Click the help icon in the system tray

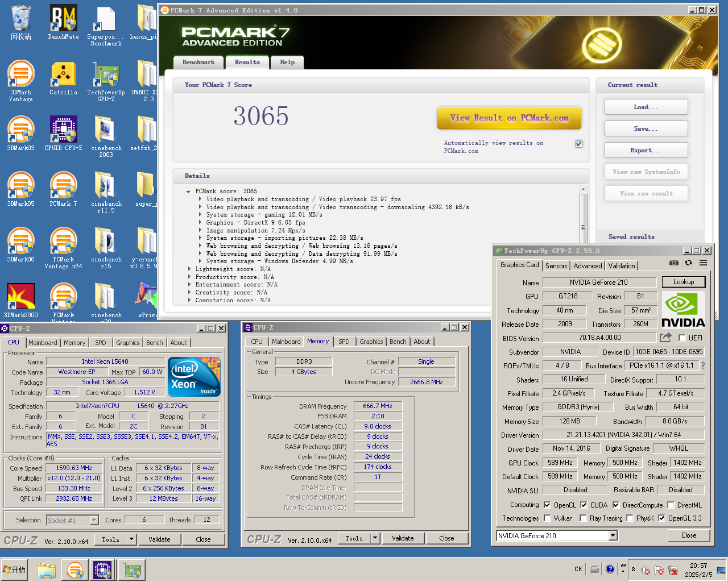(610, 569)
